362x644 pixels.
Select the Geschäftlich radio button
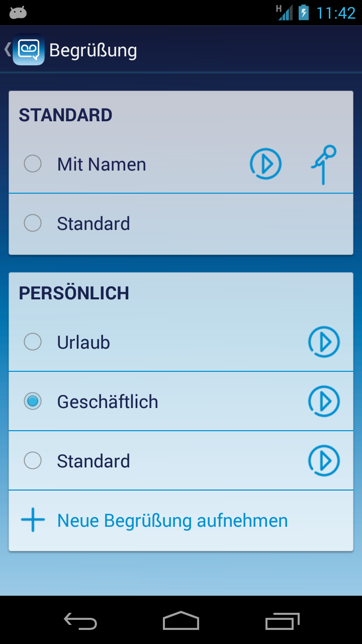tap(33, 401)
